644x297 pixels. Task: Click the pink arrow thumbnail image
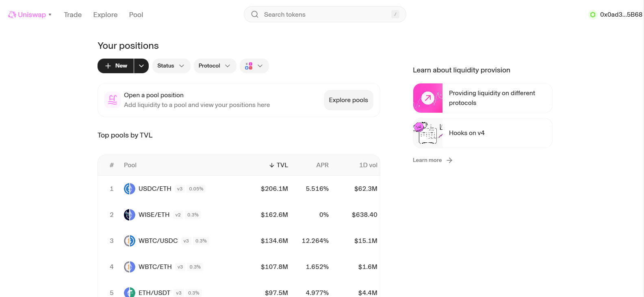pos(428,98)
